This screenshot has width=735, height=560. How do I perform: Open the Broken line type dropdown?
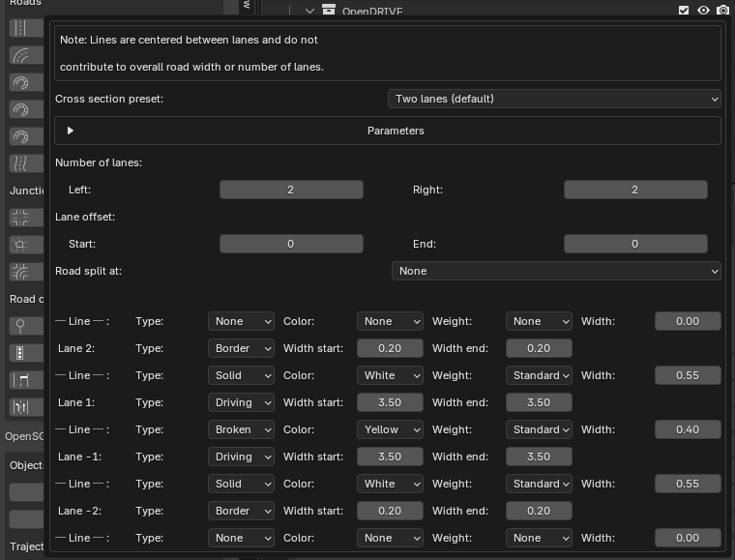point(241,429)
